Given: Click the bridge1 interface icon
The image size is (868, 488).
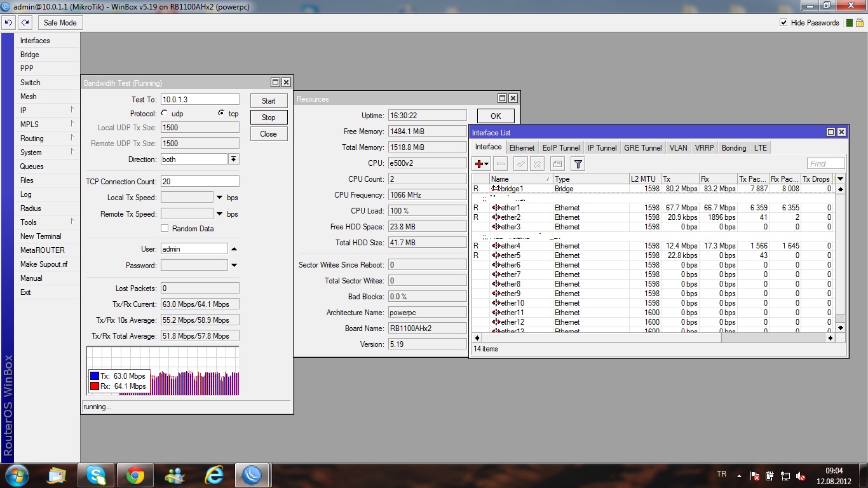Looking at the screenshot, I should pyautogui.click(x=496, y=189).
